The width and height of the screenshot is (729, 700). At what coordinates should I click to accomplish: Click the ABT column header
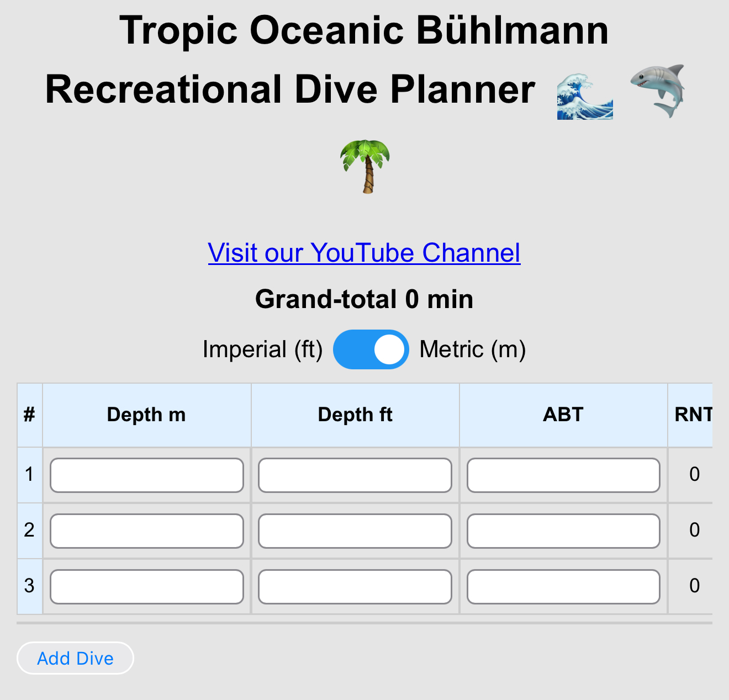pos(563,415)
